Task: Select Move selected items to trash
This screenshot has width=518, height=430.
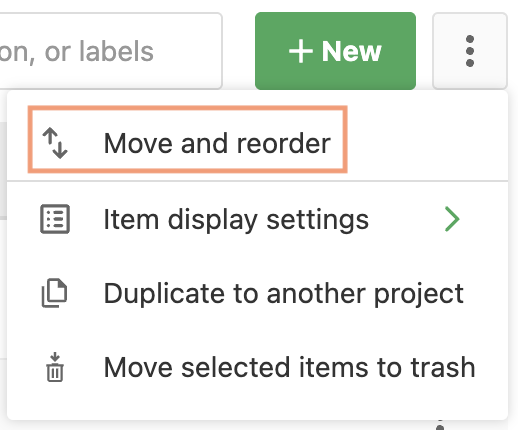Action: coord(257,367)
